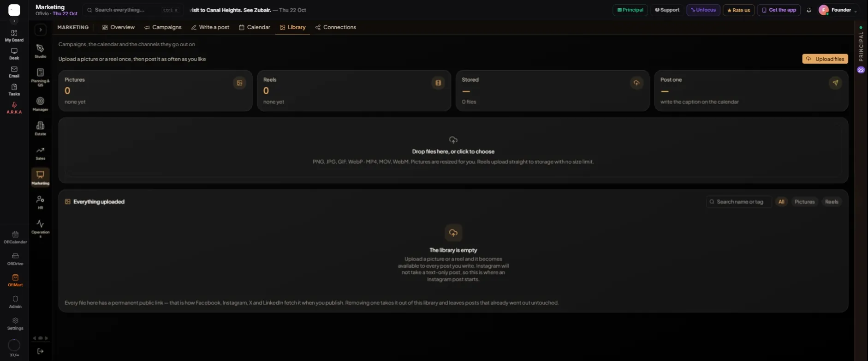The width and height of the screenshot is (868, 361).
Task: Go to Tasks in the sidebar
Action: 14,90
